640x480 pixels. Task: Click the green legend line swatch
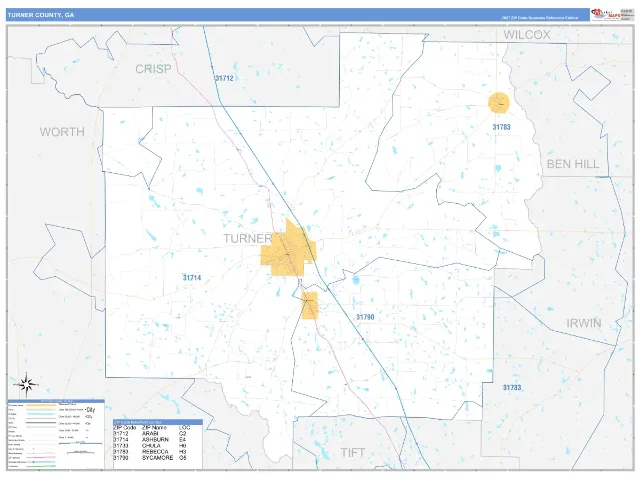point(41,466)
